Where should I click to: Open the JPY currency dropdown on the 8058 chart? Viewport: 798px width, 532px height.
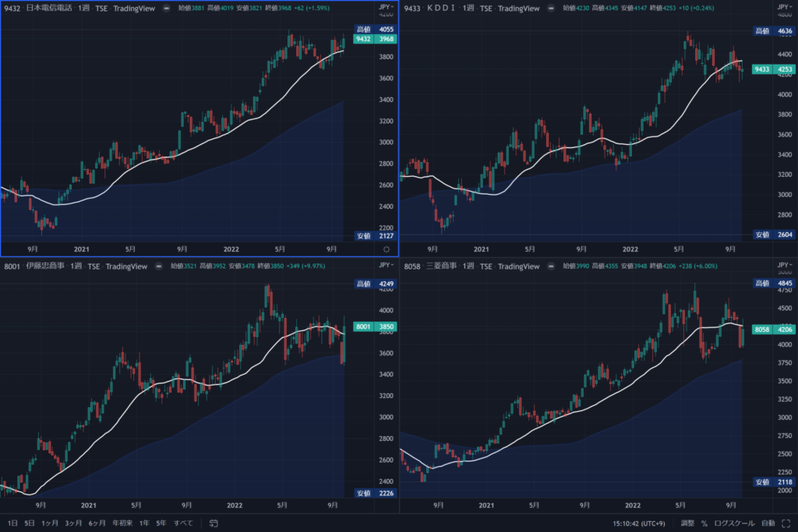(785, 265)
